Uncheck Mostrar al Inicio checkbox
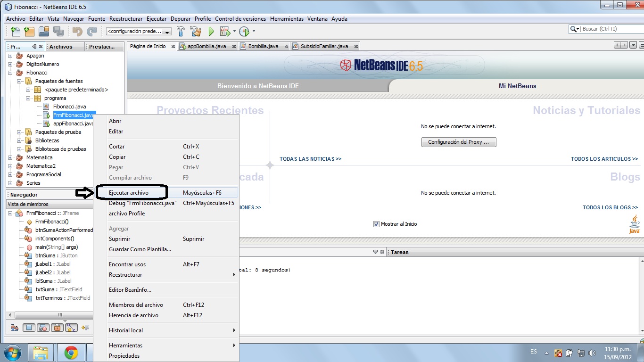The image size is (644, 362). click(376, 224)
